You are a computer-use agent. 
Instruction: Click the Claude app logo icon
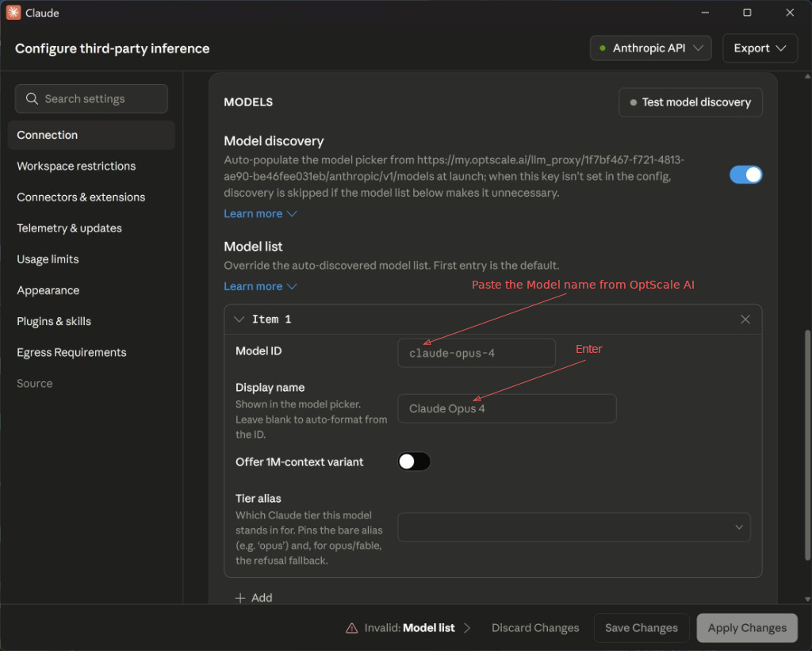[13, 13]
